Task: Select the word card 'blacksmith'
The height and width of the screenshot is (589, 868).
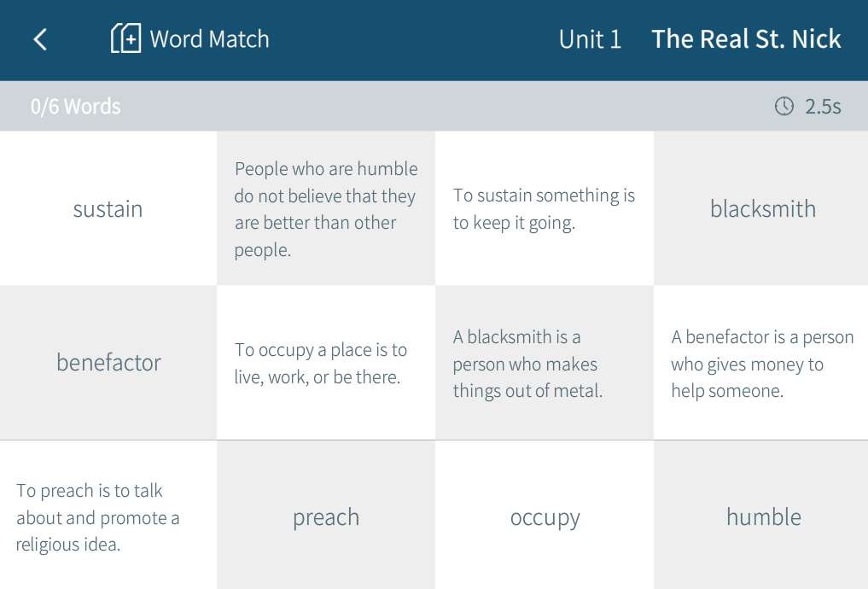Action: click(x=761, y=208)
